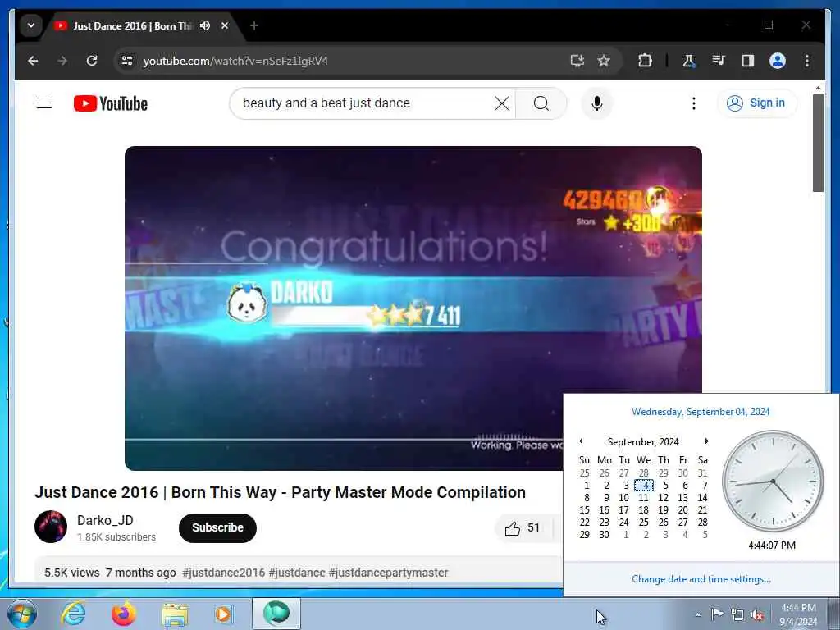The height and width of the screenshot is (630, 840).
Task: Open Windows Explorer folder on taskbar
Action: tap(175, 614)
